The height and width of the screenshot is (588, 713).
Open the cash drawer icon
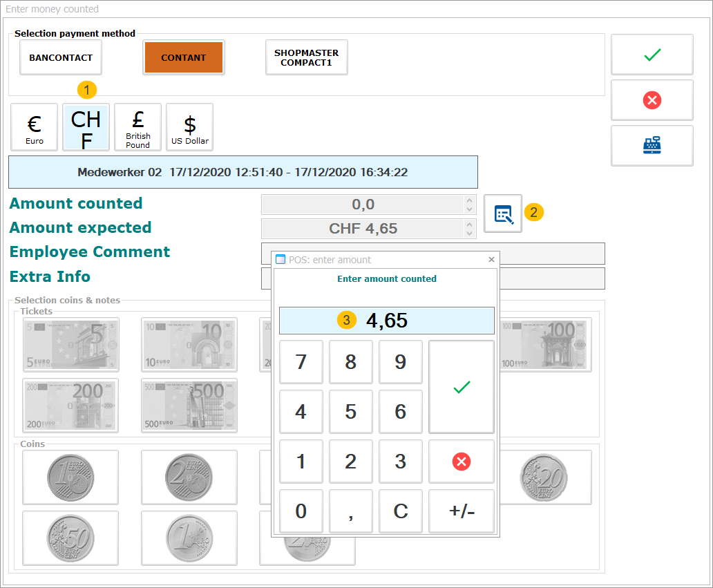click(652, 145)
